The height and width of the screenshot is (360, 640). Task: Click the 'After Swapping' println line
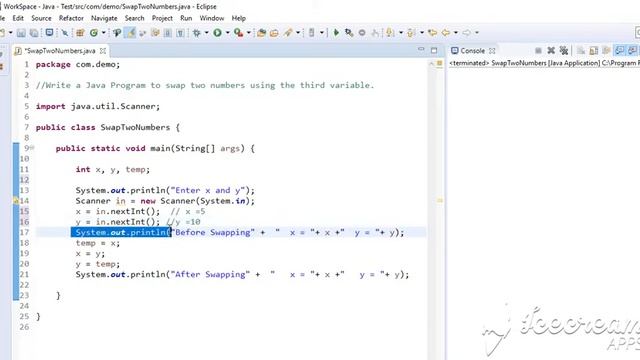click(242, 274)
